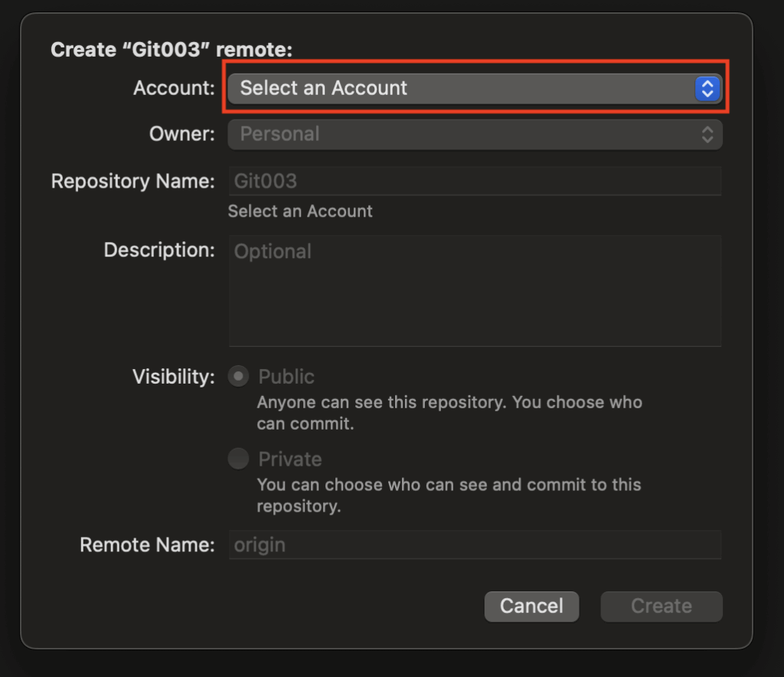This screenshot has width=784, height=677.
Task: Select the Private visibility radio button
Action: pyautogui.click(x=239, y=459)
